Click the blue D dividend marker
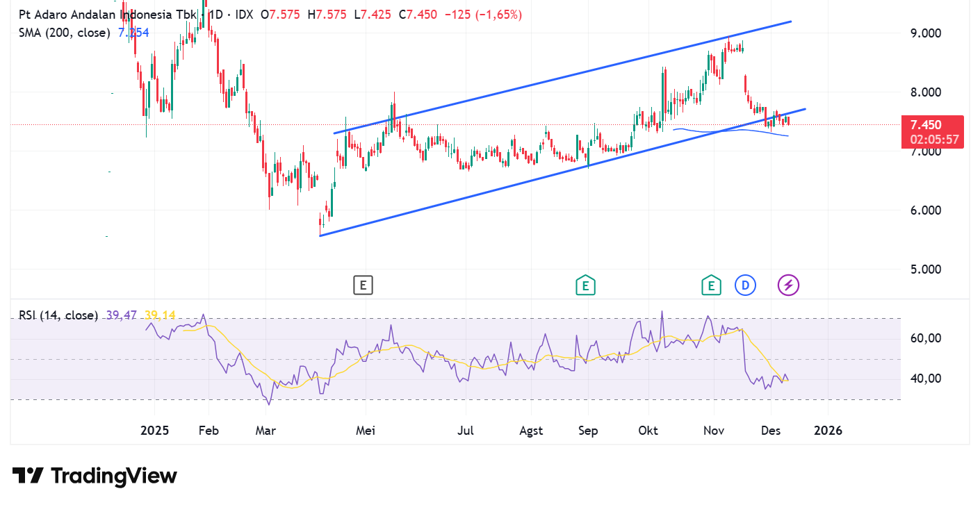The height and width of the screenshot is (507, 980). pyautogui.click(x=745, y=285)
